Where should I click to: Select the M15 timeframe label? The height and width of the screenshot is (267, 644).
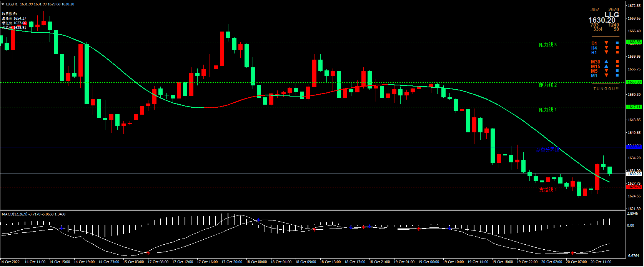pos(596,67)
